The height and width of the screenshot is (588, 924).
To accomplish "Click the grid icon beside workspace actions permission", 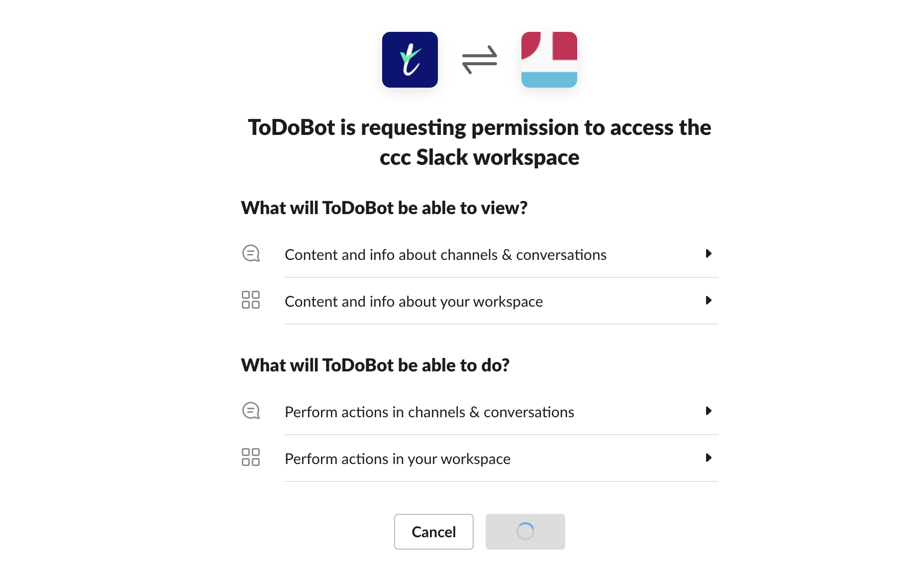I will (251, 458).
